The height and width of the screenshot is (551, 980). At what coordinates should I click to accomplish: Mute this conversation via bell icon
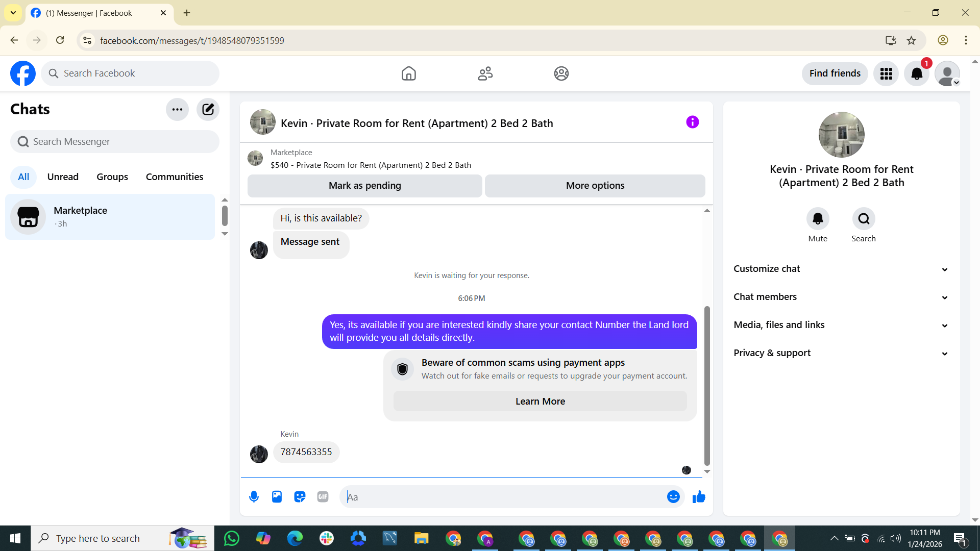tap(818, 219)
